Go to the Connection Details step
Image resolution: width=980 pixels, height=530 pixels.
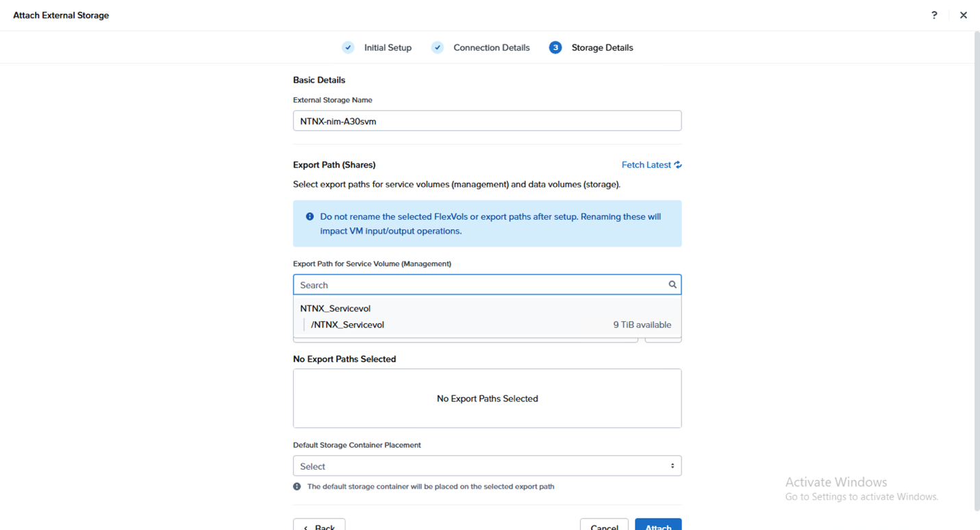(x=491, y=47)
